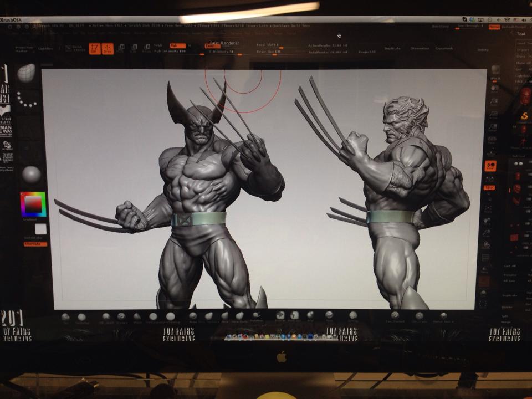Open the volume menu bar icon
The height and width of the screenshot is (399, 532).
(523, 20)
